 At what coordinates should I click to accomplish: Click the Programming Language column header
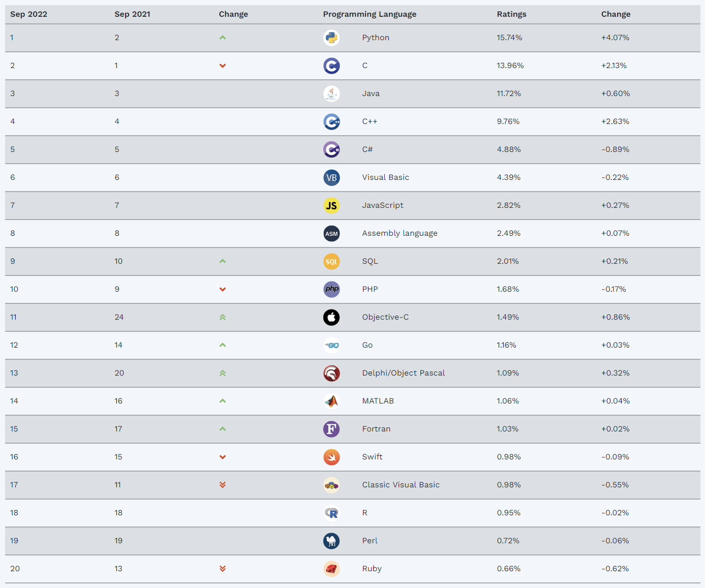370,14
